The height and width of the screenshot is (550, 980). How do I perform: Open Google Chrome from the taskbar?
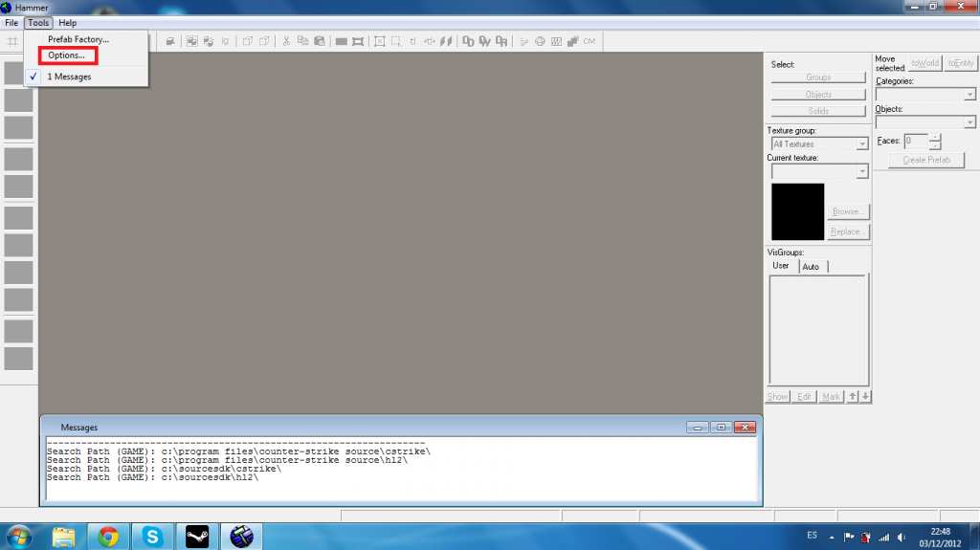(108, 537)
